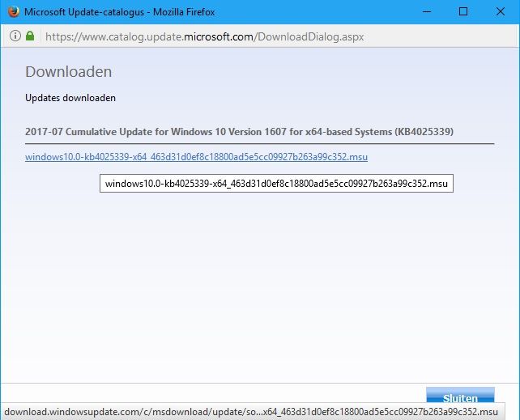The image size is (520, 420).
Task: Click the green secure connection padlock icon
Action: (30, 36)
